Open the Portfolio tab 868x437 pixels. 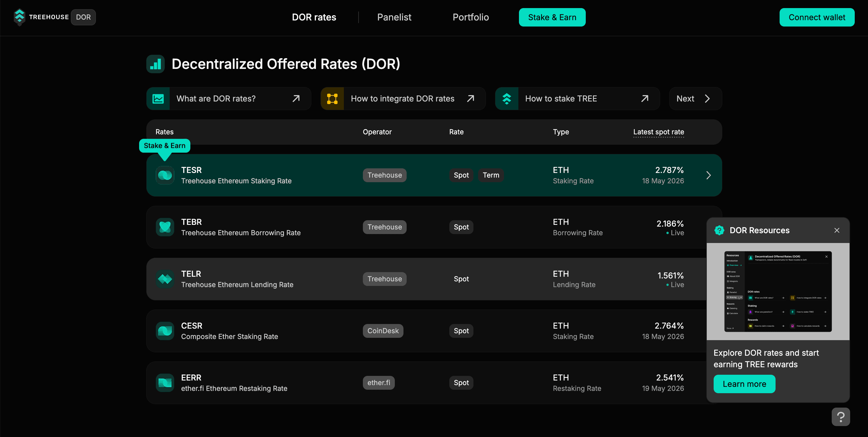(x=470, y=17)
